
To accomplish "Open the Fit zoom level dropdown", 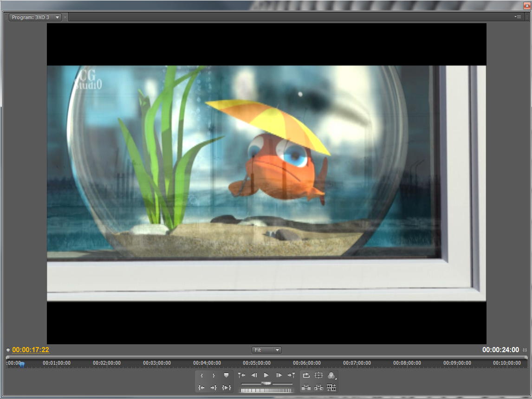I will [x=266, y=350].
